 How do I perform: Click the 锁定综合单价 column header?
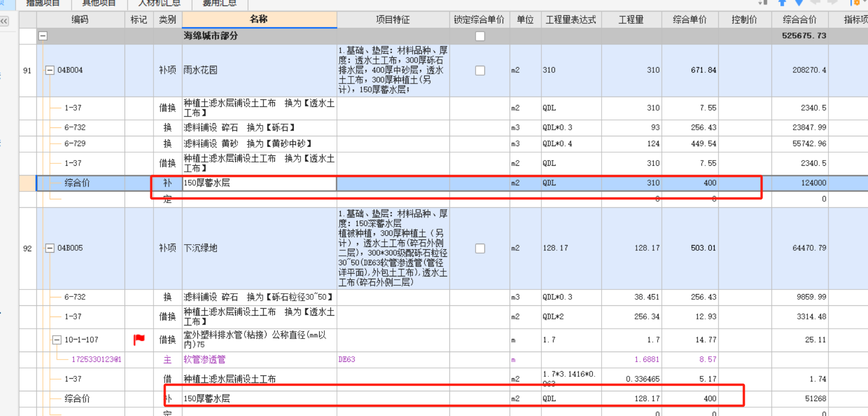click(x=479, y=20)
